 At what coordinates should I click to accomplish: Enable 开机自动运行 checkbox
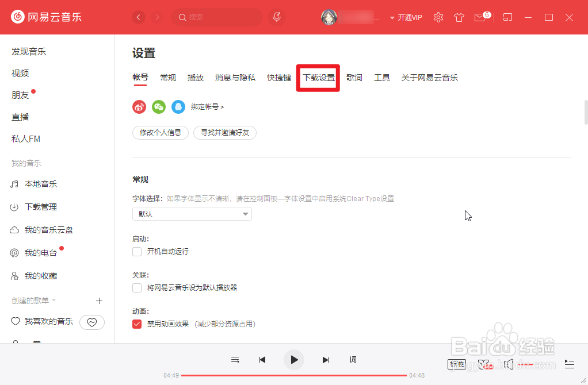(x=137, y=251)
